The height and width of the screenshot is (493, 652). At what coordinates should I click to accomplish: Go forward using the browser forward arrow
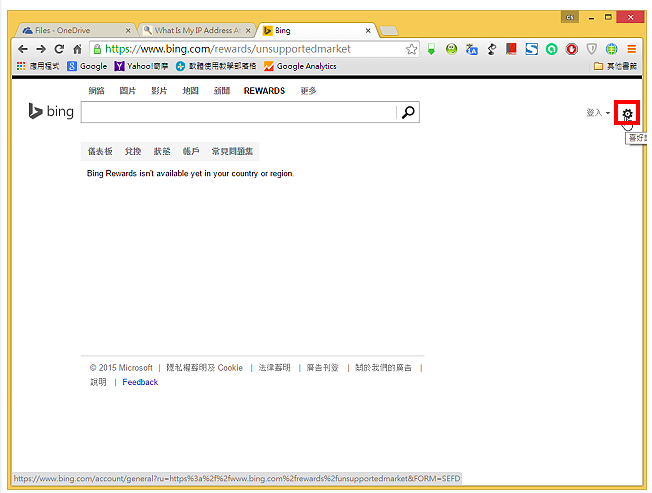41,49
